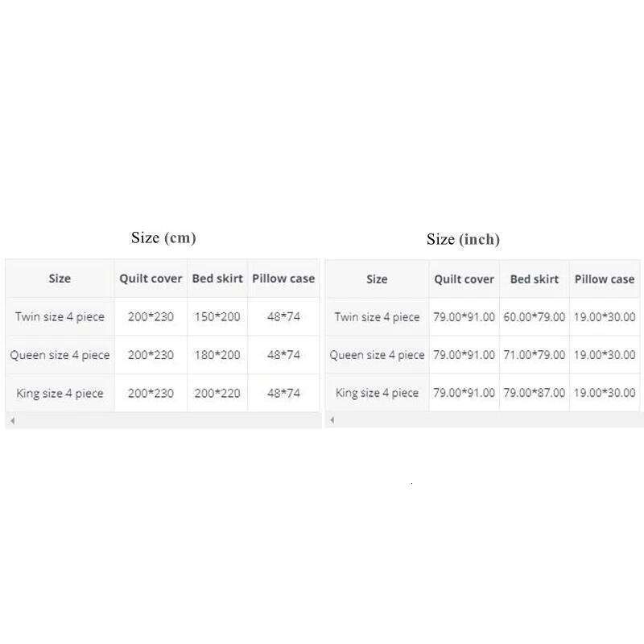This screenshot has height=644, width=644.
Task: Select the Quilt cover header in the inch table
Action: coord(464,279)
